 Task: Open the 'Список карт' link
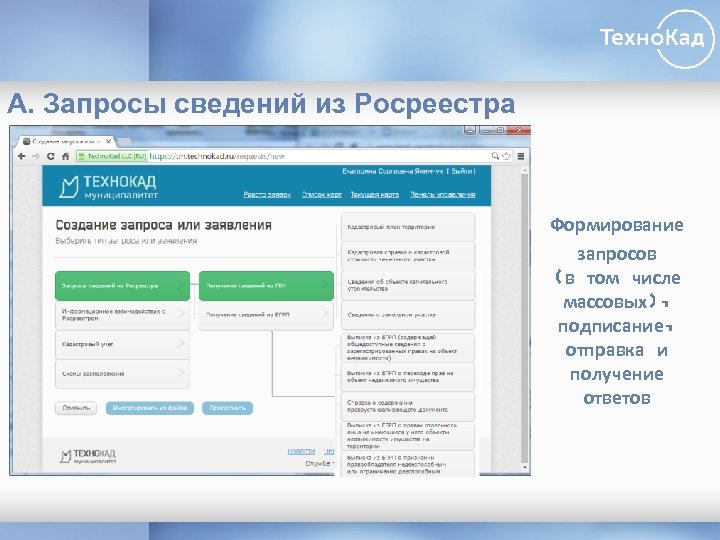[321, 194]
